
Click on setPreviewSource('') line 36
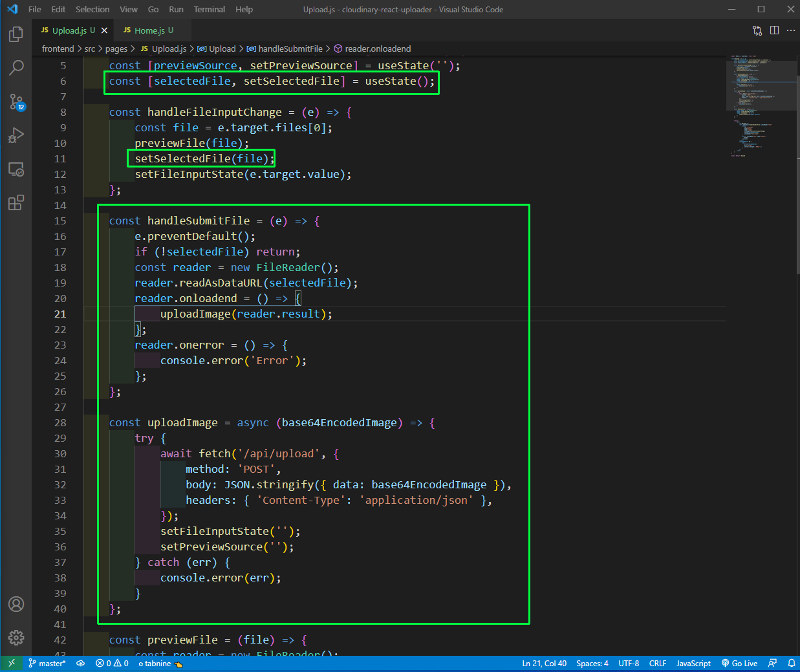[x=227, y=547]
